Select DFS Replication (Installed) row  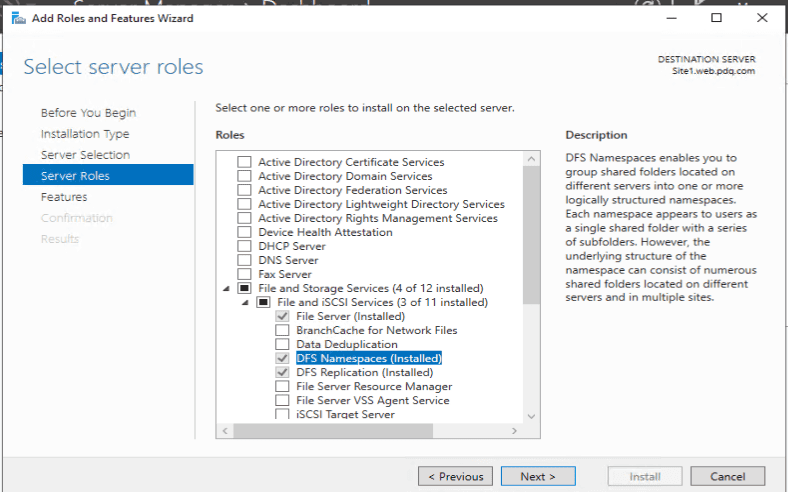pos(364,372)
